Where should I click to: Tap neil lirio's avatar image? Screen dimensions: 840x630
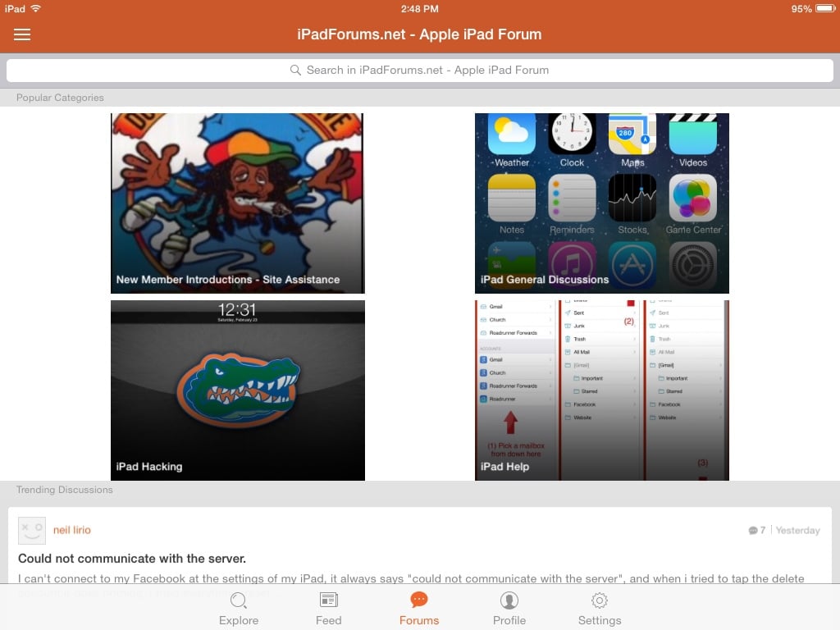tap(32, 531)
